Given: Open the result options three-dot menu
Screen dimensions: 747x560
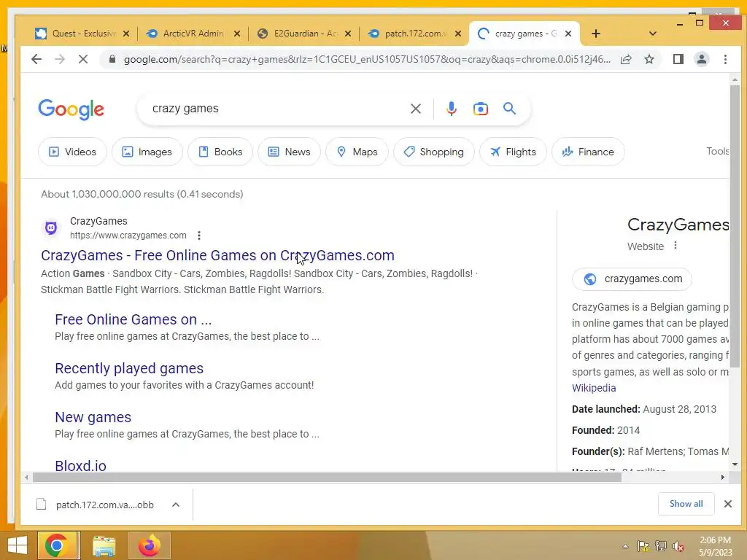Looking at the screenshot, I should (x=199, y=236).
